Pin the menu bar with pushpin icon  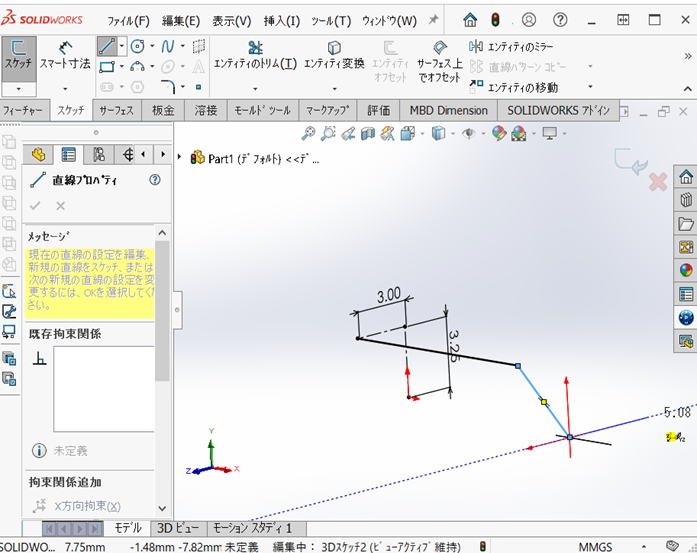pos(433,20)
